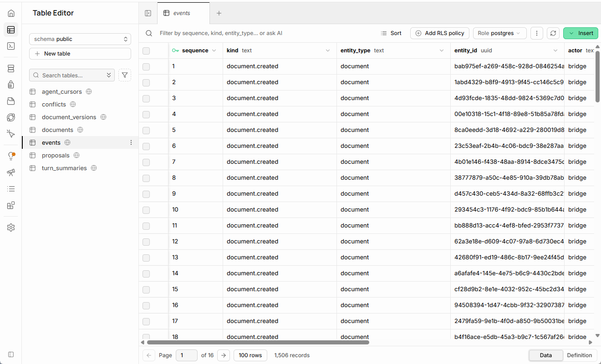Click the refresh table icon
Viewport: 601px width, 364px height.
pos(553,33)
